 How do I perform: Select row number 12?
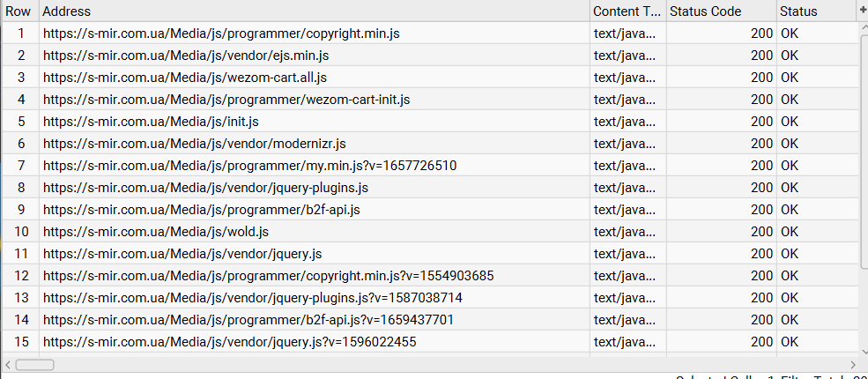(x=20, y=276)
